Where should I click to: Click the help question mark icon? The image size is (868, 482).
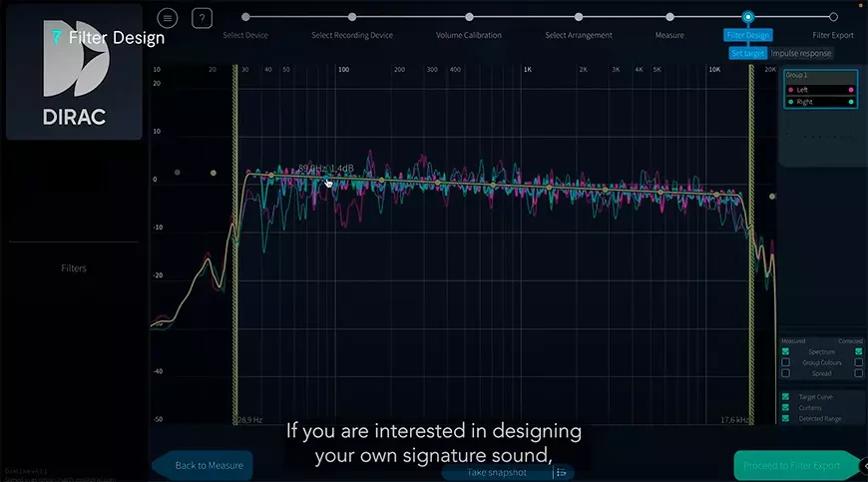click(202, 18)
